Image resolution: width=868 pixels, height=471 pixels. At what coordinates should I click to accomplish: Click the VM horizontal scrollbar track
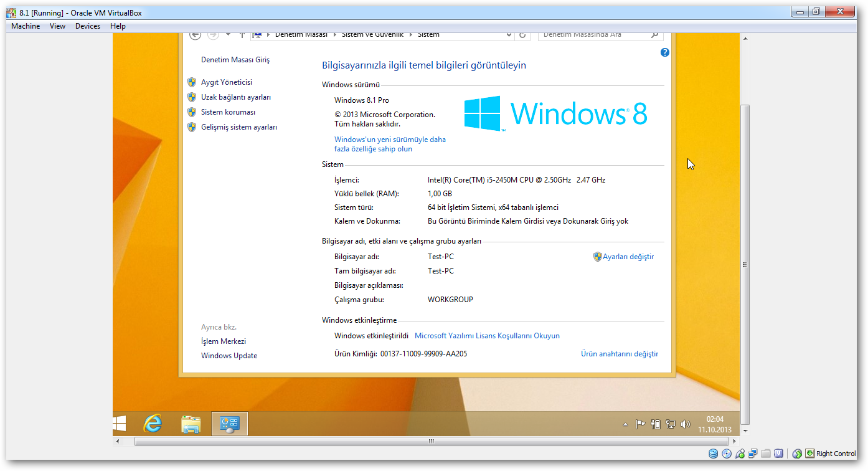click(431, 441)
